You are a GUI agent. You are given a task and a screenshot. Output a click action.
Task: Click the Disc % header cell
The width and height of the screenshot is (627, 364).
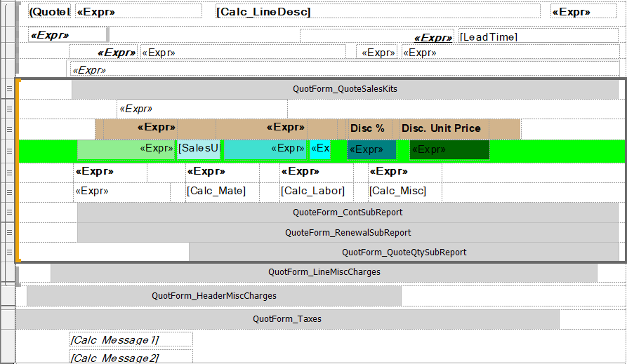pyautogui.click(x=370, y=128)
